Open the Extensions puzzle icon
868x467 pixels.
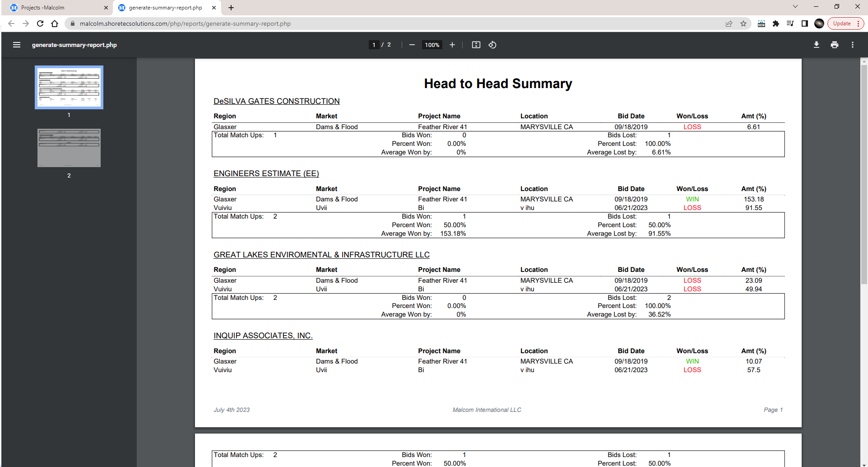(775, 23)
